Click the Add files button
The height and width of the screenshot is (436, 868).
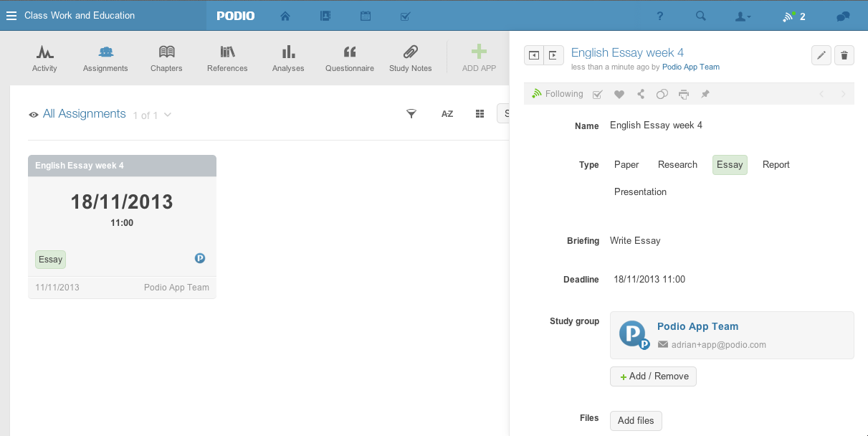click(x=636, y=421)
